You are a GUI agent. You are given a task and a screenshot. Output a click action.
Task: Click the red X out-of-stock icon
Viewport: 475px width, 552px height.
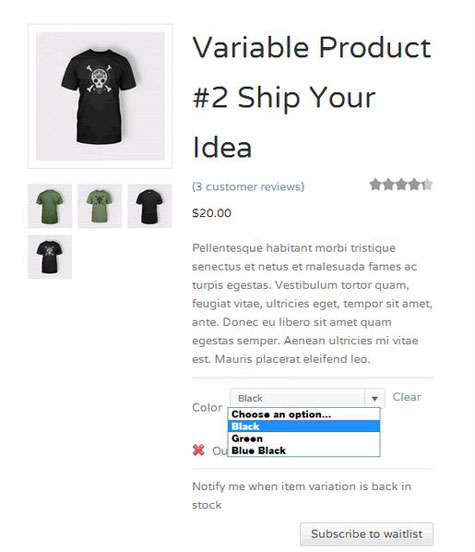point(199,450)
